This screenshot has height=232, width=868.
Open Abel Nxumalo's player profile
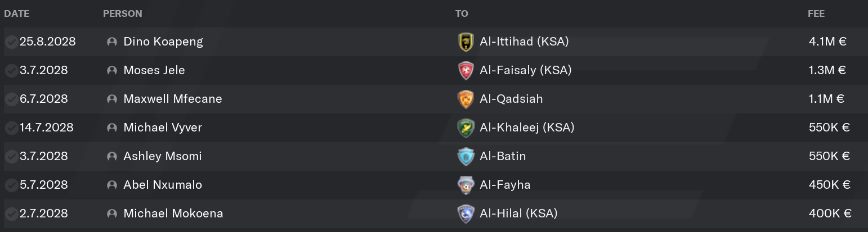[163, 185]
